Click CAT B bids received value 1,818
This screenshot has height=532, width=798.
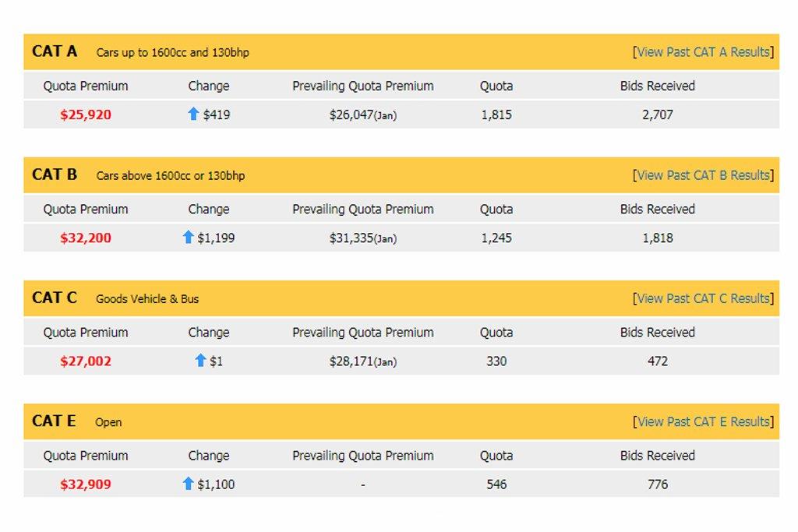tap(658, 238)
